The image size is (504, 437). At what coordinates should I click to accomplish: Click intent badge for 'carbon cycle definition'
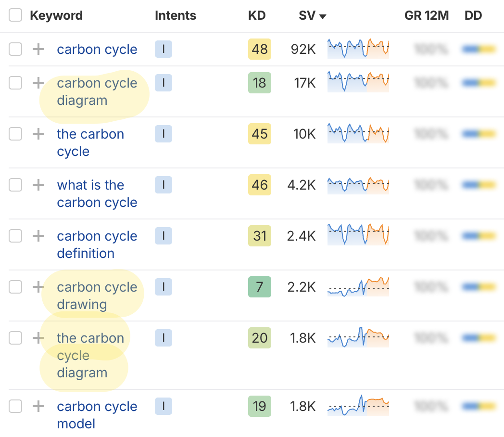(164, 236)
